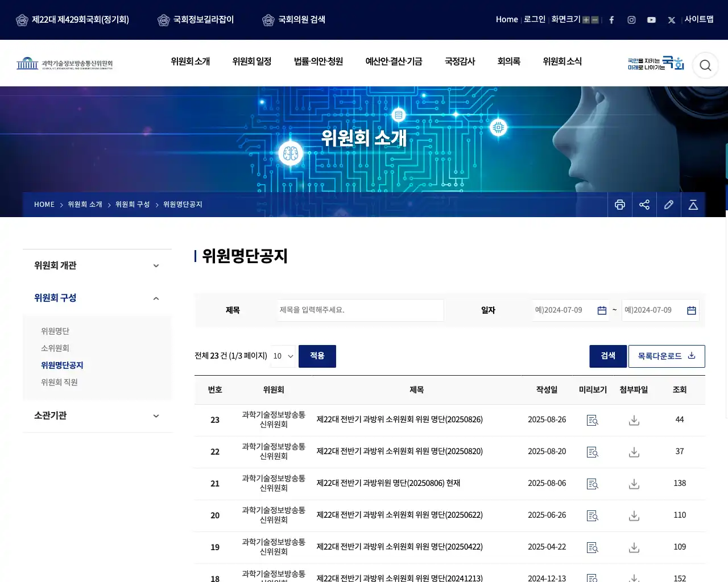This screenshot has width=728, height=582.
Task: Select 위원회 직원 in the sidebar submenu
Action: coord(59,382)
